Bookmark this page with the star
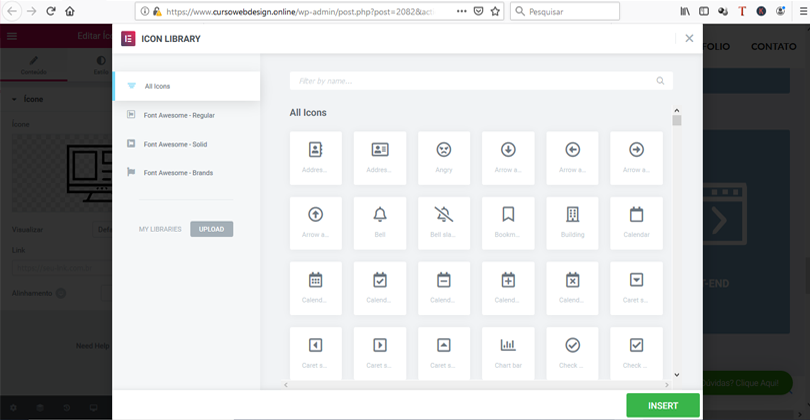The image size is (810, 420). pyautogui.click(x=495, y=11)
